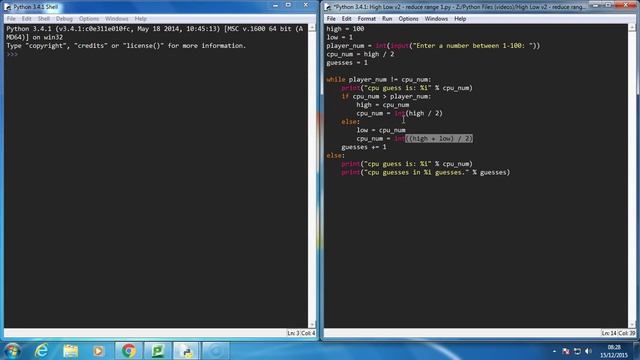Click the player_num input prompt line
The image size is (640, 360).
433,46
